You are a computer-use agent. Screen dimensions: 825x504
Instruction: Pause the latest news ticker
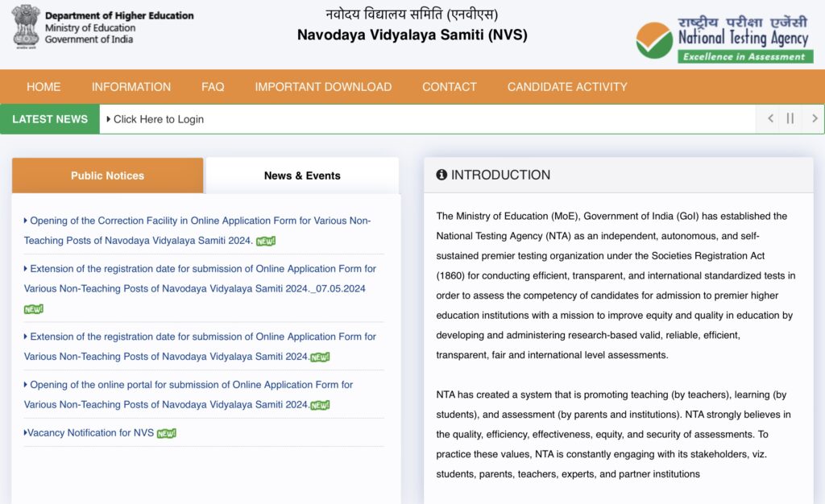pyautogui.click(x=790, y=119)
